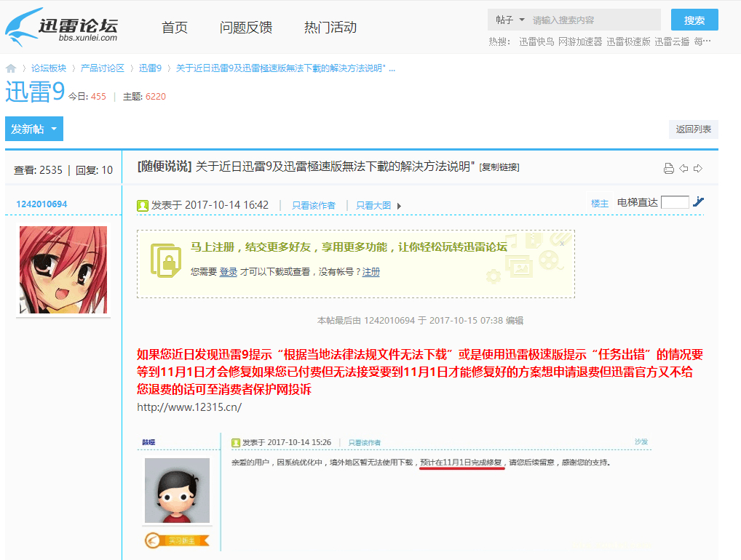The width and height of the screenshot is (741, 560).
Task: Open breadcrumb 产品讨论区
Action: pos(102,68)
